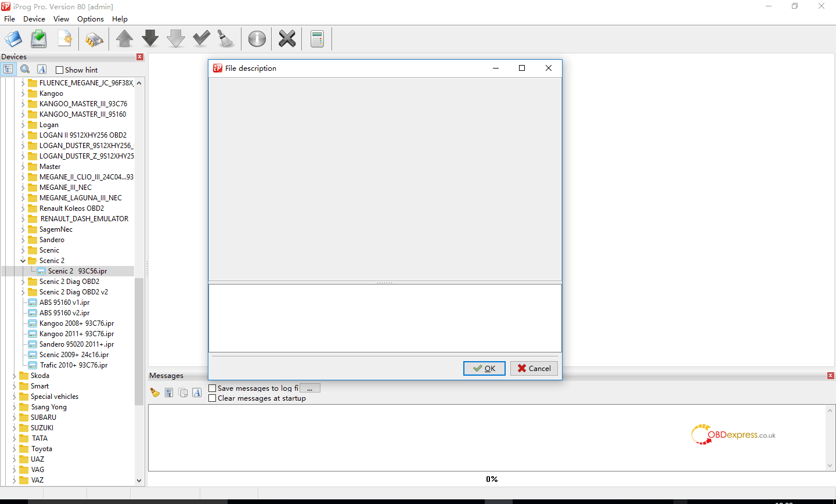This screenshot has width=836, height=504.
Task: Confirm with the OK button
Action: click(484, 368)
